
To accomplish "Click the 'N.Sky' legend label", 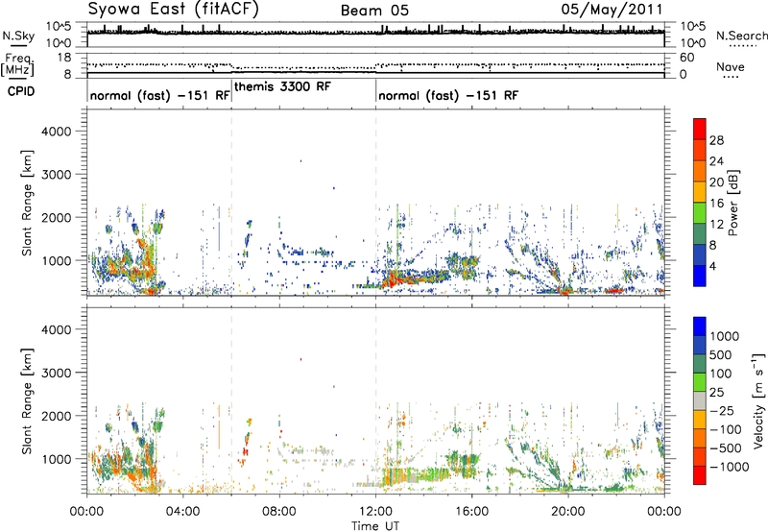I will (18, 36).
